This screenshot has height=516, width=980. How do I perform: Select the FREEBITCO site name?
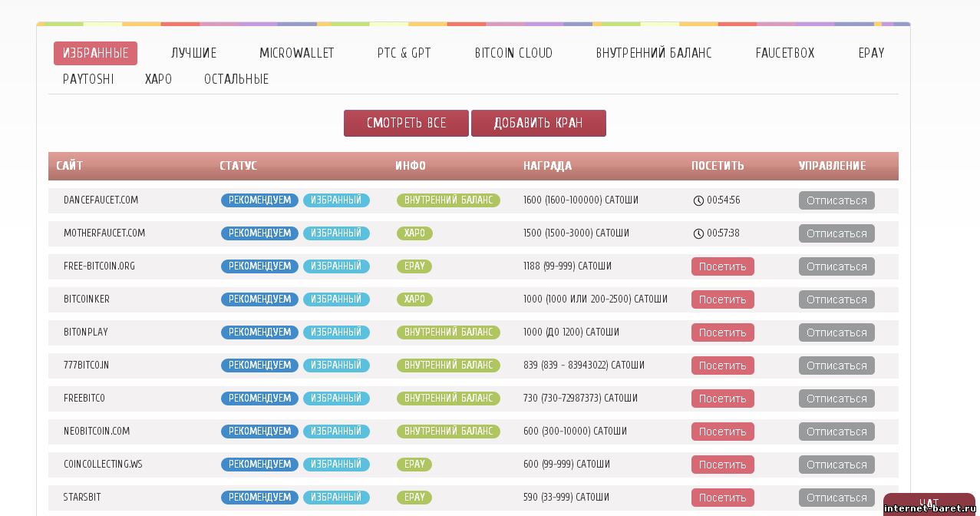pos(84,399)
